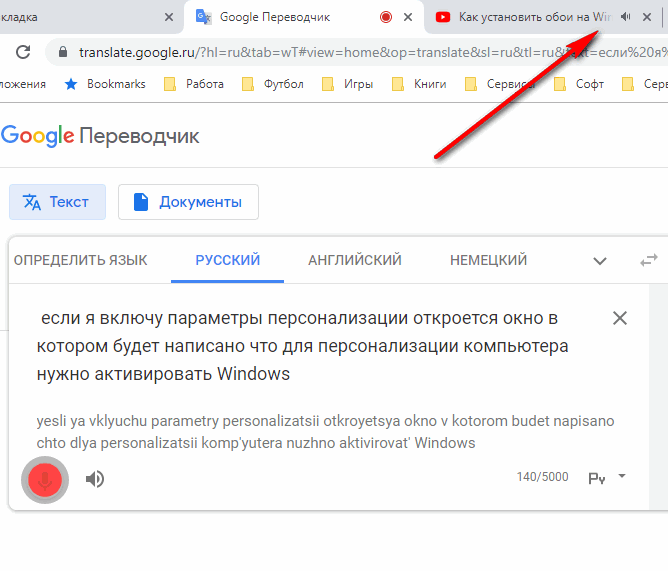Click into the Russian source text area
668x571 pixels.
tap(302, 346)
